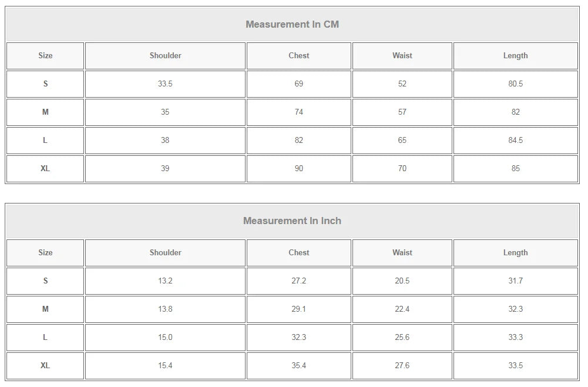Click the length value 33.5 inch cell
Screen dimensions: 588x387
[x=515, y=366]
